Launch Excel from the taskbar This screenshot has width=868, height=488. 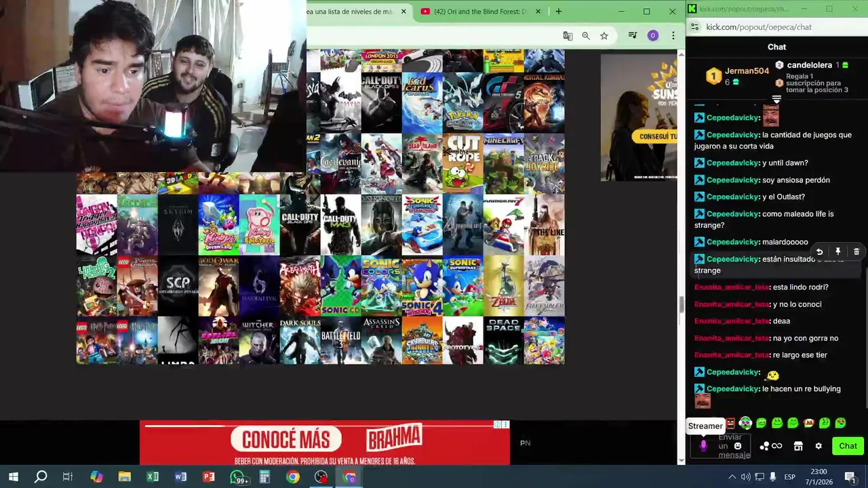coord(153,477)
